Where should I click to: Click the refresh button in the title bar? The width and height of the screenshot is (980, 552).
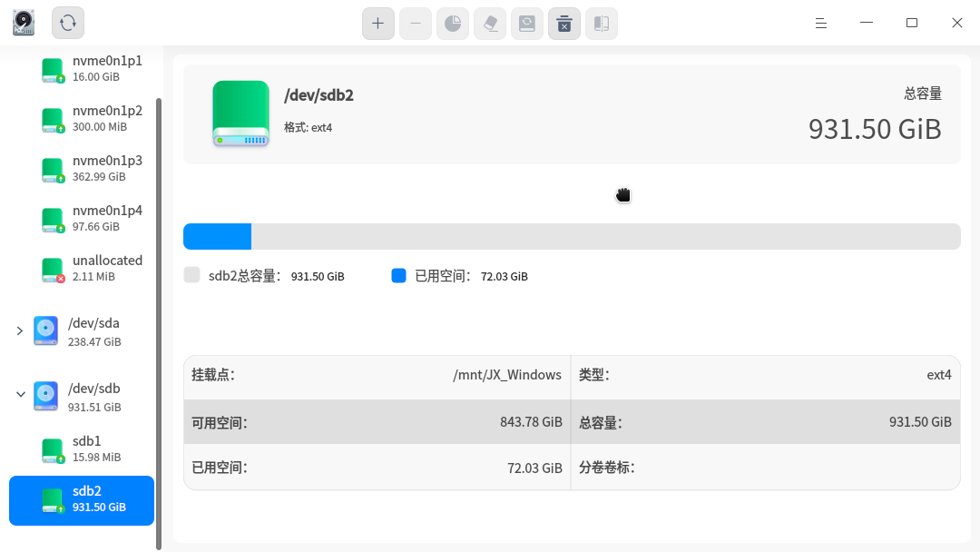(67, 23)
